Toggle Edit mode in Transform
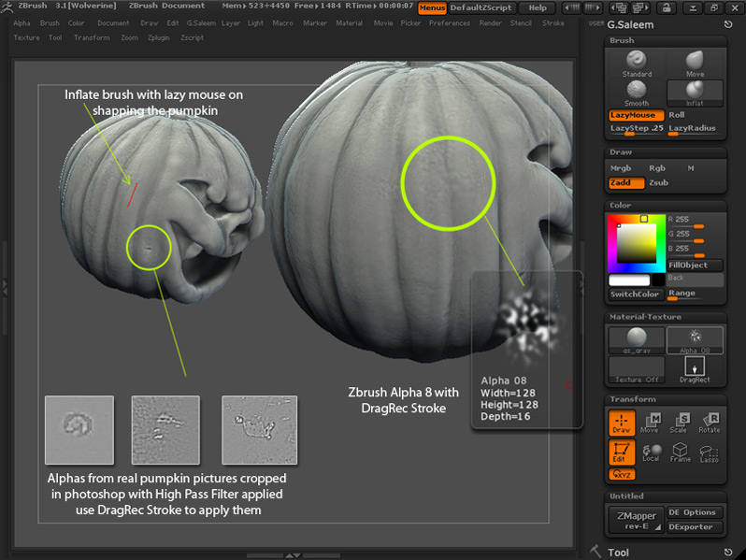 tap(622, 452)
